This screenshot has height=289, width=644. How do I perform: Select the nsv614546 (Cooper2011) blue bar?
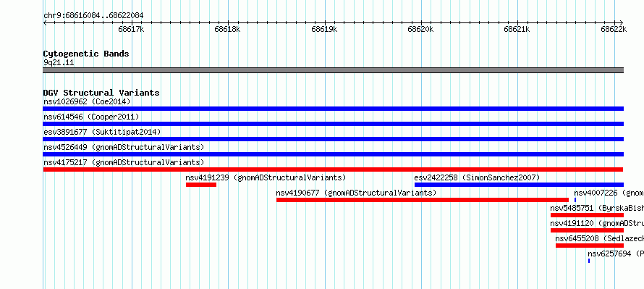point(333,124)
